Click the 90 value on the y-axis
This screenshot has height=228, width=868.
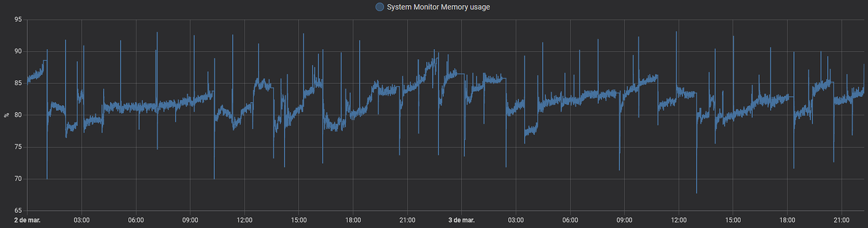(x=18, y=52)
